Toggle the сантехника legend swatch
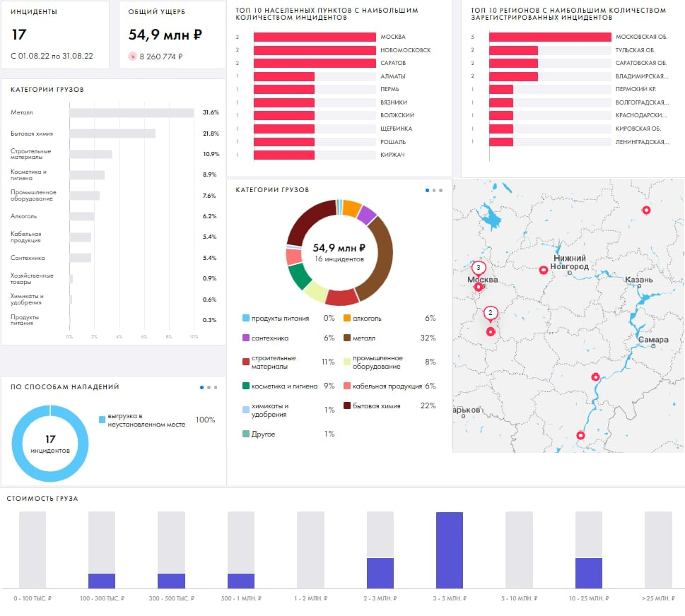This screenshot has width=685, height=616. click(x=246, y=338)
